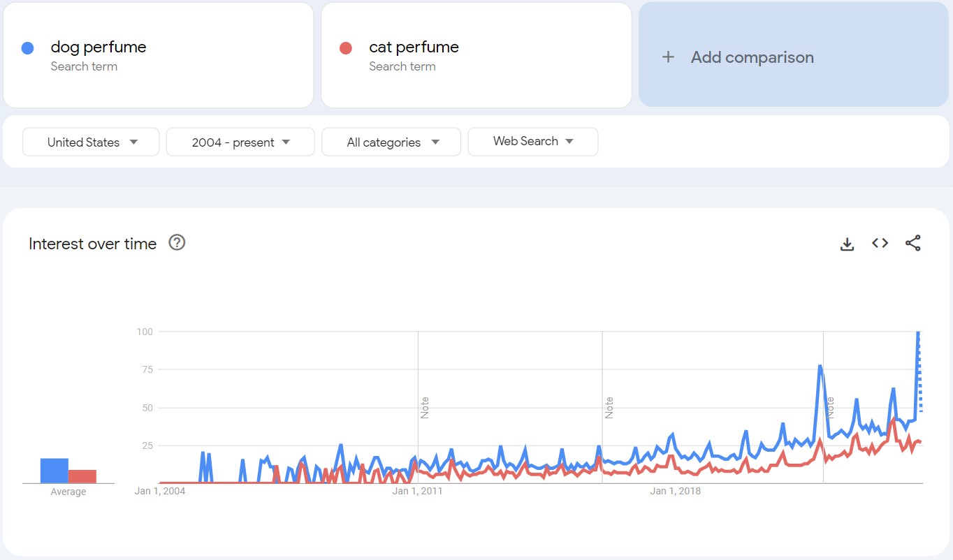Viewport: 953px width, 560px height.
Task: Open the help tooltip for Interest over time
Action: (x=177, y=242)
